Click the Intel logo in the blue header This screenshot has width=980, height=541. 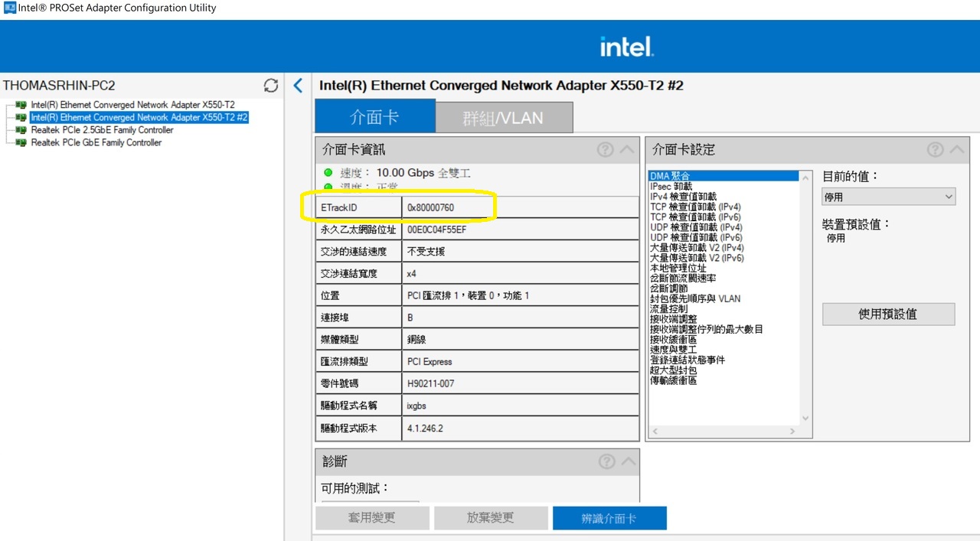coord(626,46)
